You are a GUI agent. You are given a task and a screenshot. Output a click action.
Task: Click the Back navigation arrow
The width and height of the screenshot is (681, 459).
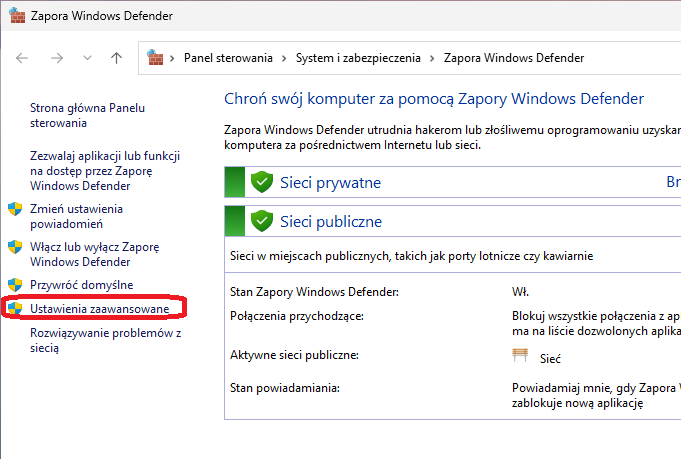23,58
